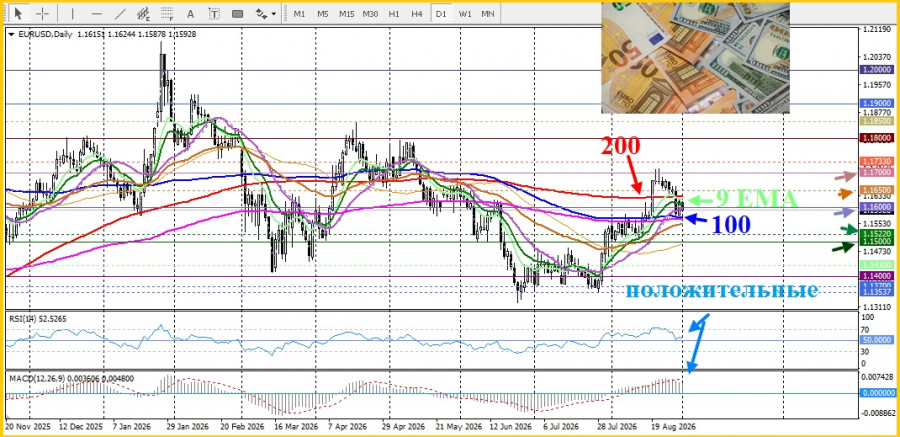Click the 1.17330 price level label

point(875,162)
